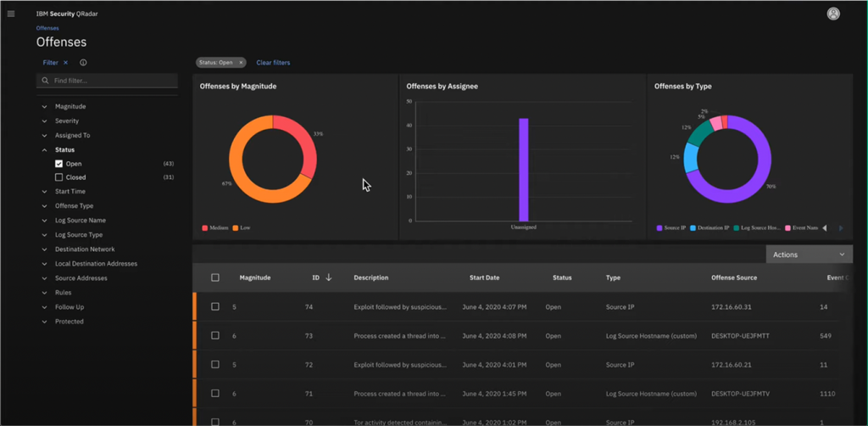
Task: Click the filter info icon
Action: (83, 63)
